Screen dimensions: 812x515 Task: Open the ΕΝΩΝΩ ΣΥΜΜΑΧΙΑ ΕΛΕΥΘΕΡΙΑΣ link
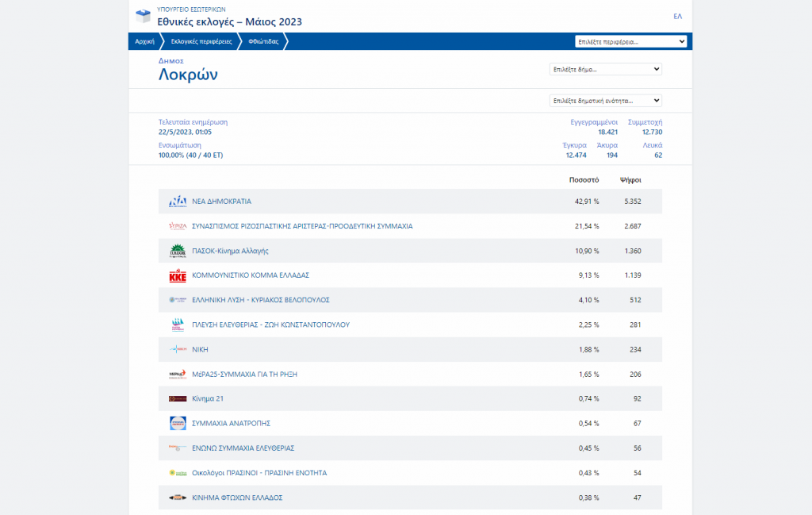click(243, 448)
